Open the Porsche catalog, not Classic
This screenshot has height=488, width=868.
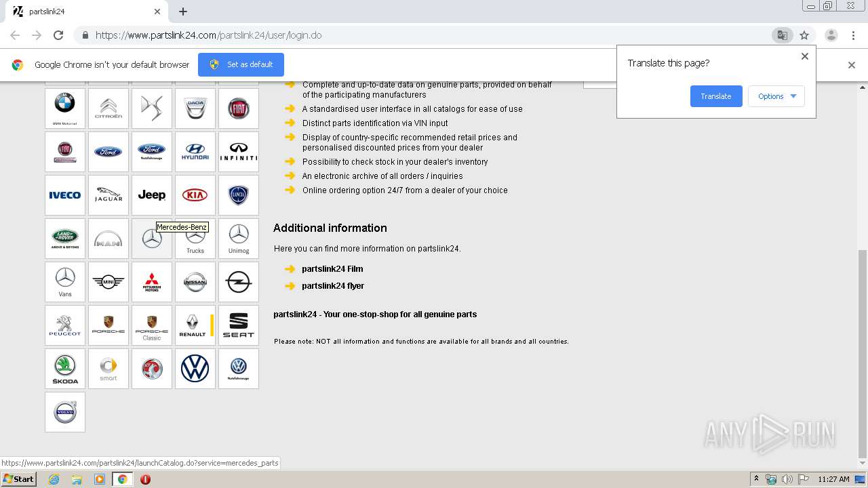click(108, 325)
